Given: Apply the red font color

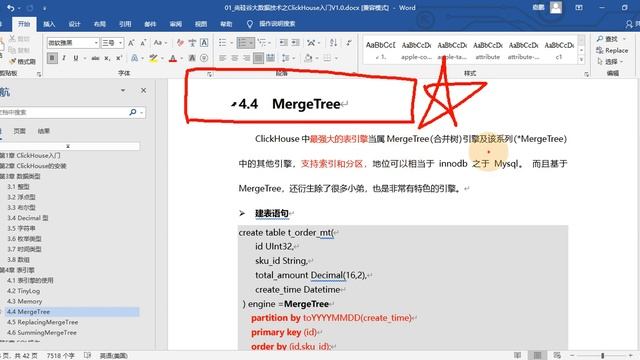Looking at the screenshot, I should click(173, 58).
